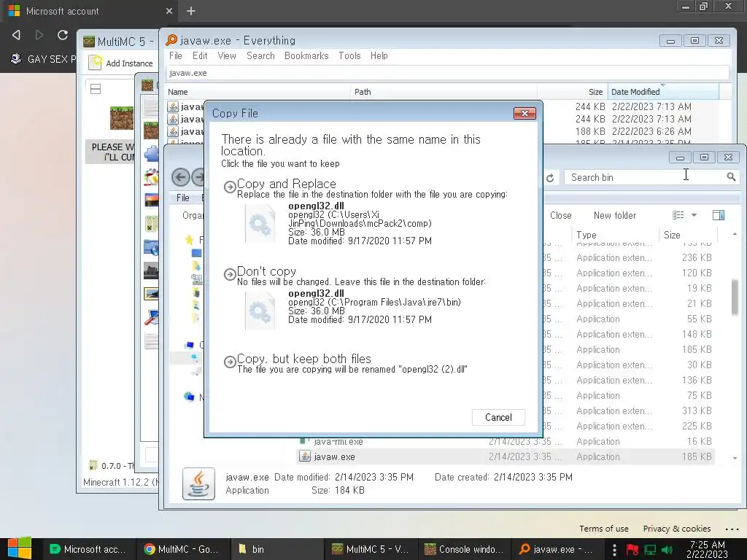Cancel the Copy File dialog
This screenshot has height=560, width=747.
click(498, 418)
